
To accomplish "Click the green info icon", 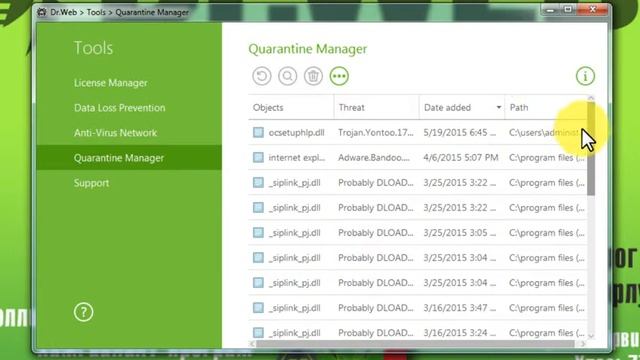I will pos(585,76).
